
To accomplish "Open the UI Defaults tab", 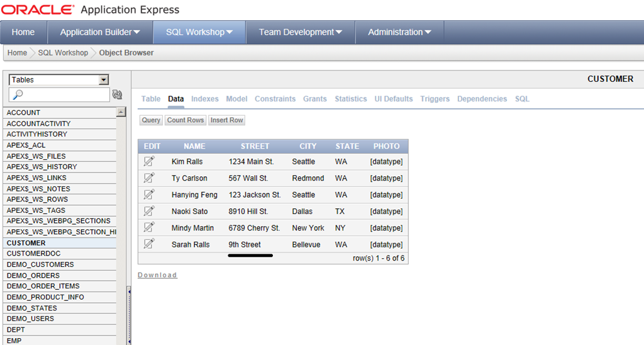I will (x=394, y=99).
